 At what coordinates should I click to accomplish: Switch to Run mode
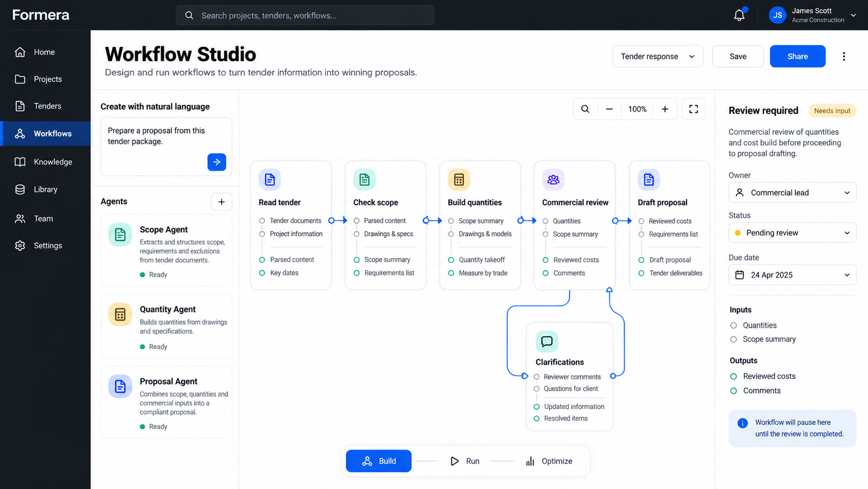tap(465, 461)
